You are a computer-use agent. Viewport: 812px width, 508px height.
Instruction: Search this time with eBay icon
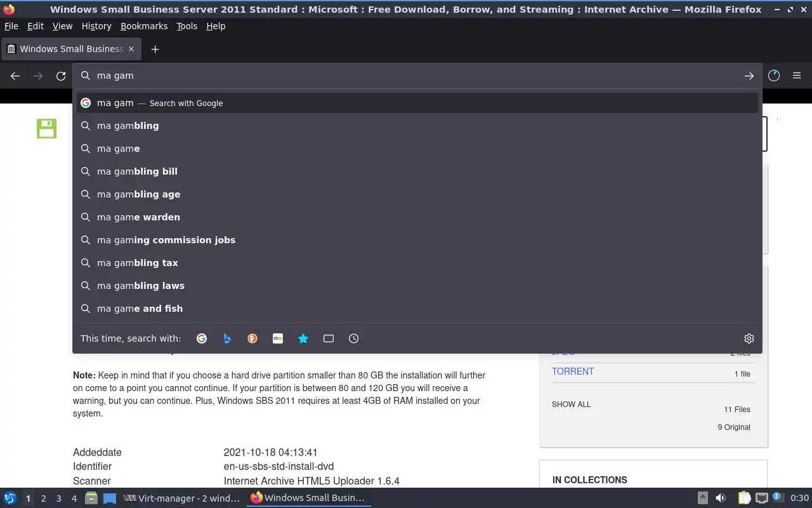click(x=278, y=338)
